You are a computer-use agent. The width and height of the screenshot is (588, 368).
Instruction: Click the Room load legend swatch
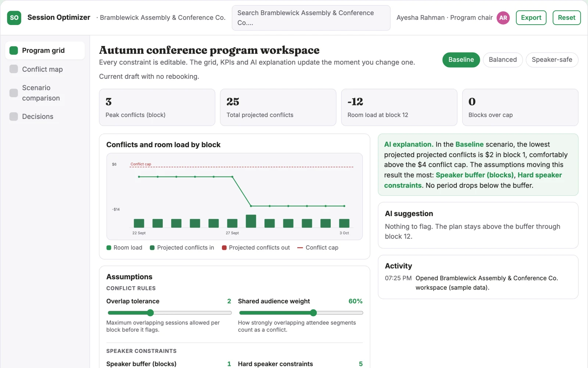pyautogui.click(x=109, y=248)
